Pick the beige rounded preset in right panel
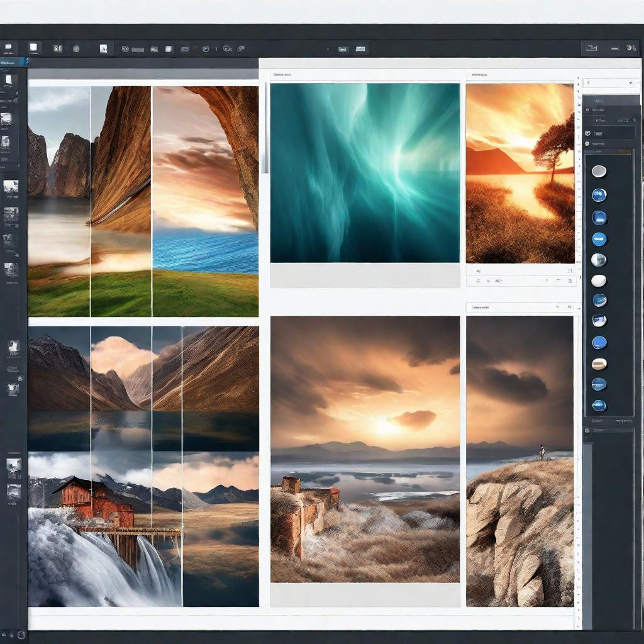644x644 pixels. (599, 364)
